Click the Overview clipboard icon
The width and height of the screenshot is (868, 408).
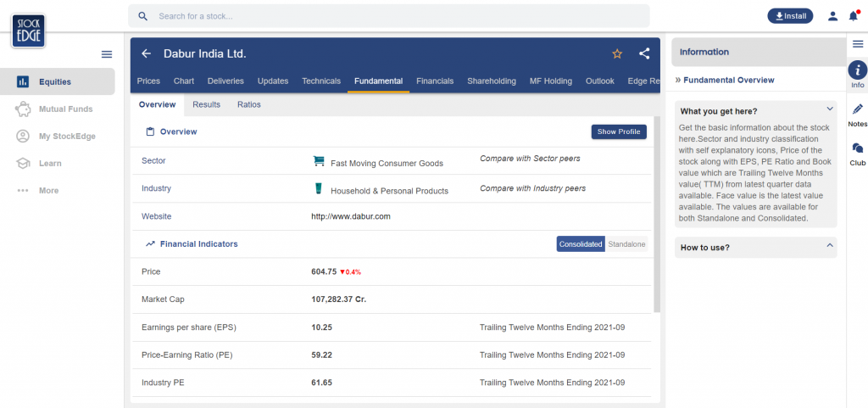pyautogui.click(x=149, y=131)
